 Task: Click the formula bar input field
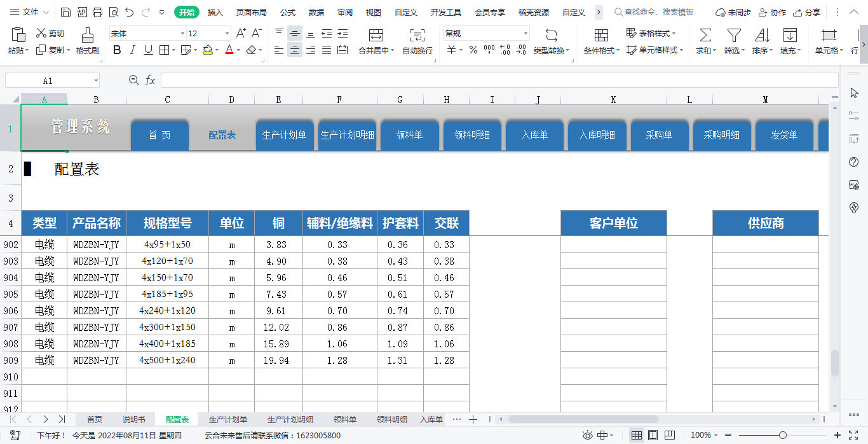tap(499, 80)
